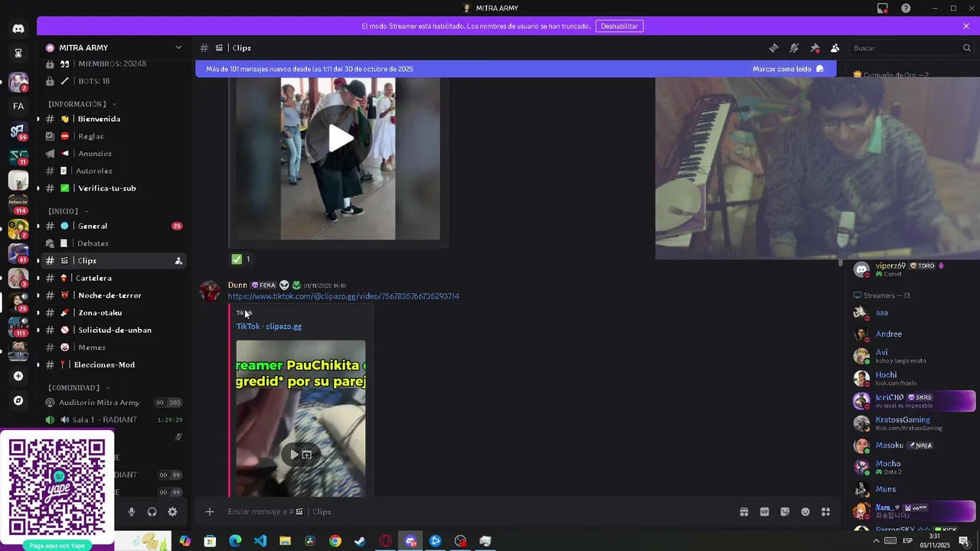Go to Discord direct messages home icon

pos(18,28)
